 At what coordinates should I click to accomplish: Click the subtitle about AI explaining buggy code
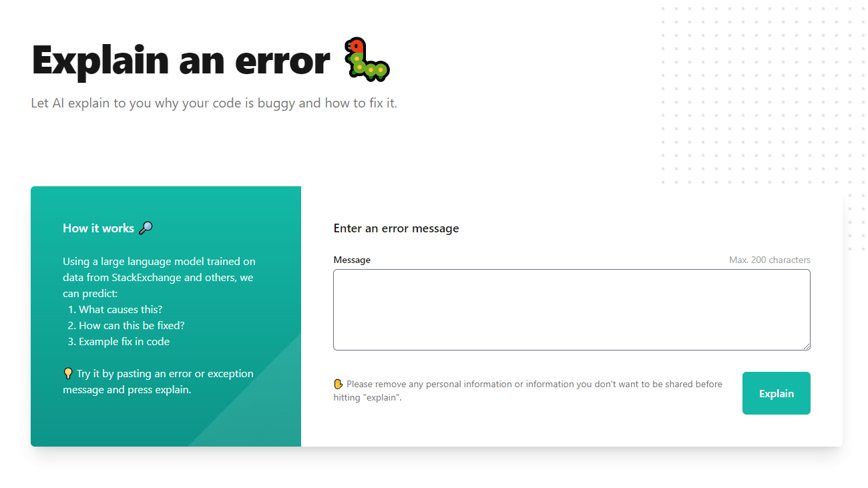click(x=214, y=103)
